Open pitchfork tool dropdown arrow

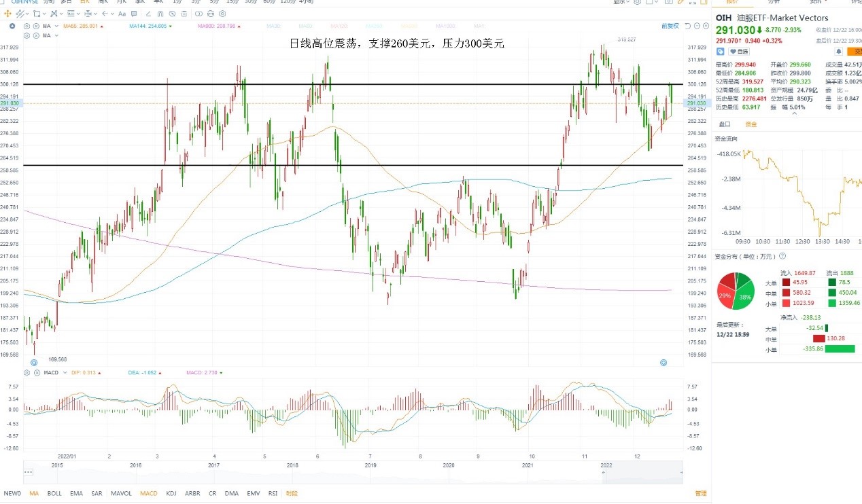tap(61, 14)
